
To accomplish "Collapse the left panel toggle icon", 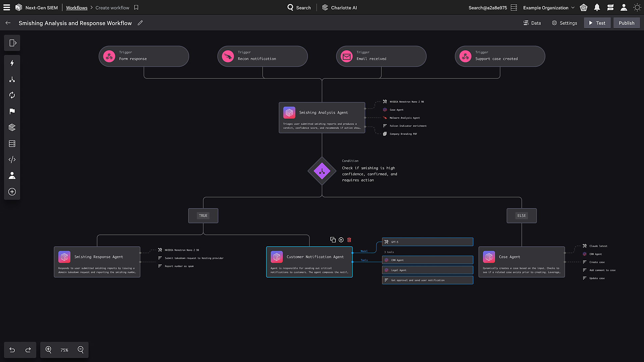I will click(12, 43).
